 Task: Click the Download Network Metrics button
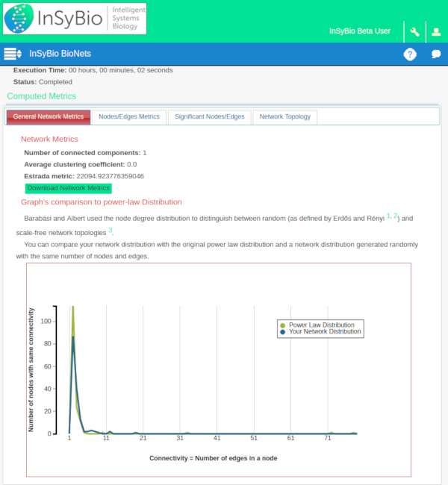[68, 188]
